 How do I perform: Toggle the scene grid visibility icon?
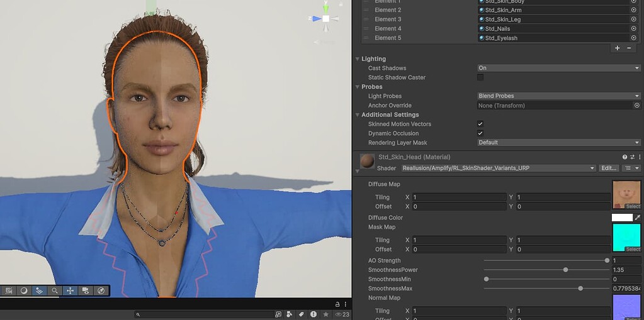tap(9, 290)
